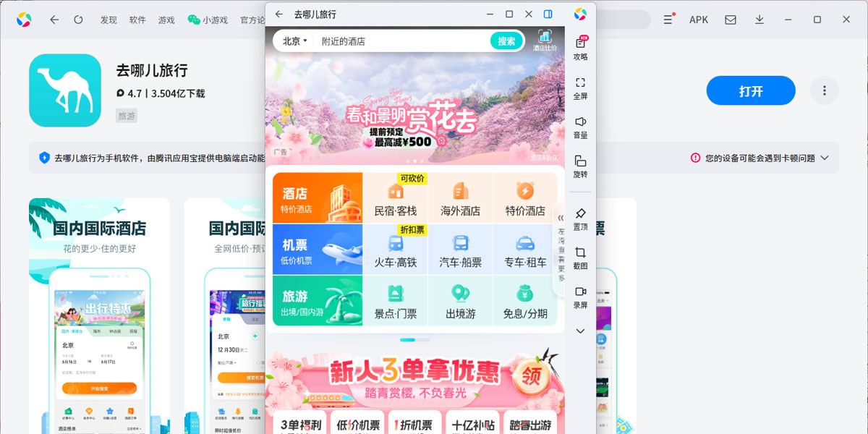868x434 pixels.
Task: Open the 音量 volume control
Action: click(x=580, y=127)
